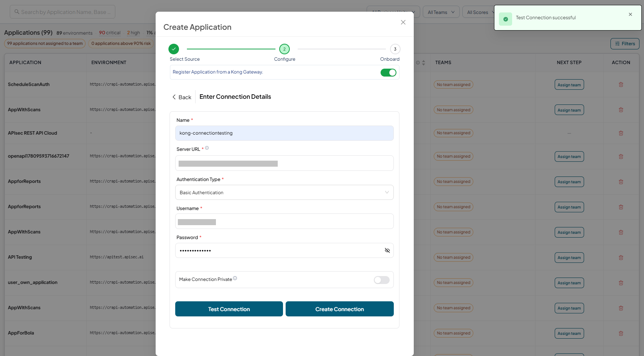Screen dimensions: 644x356
Task: Click info icon beside Make Connection Private
Action: (235, 278)
